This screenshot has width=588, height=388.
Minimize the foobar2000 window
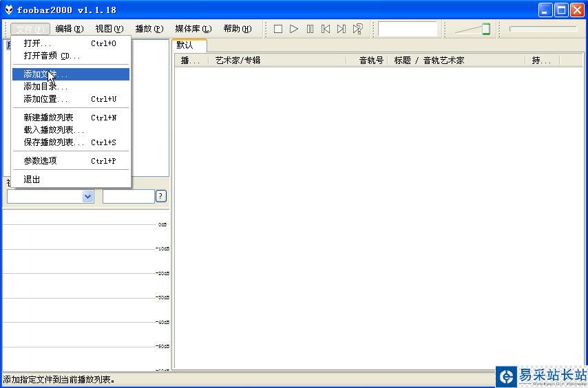coord(545,10)
